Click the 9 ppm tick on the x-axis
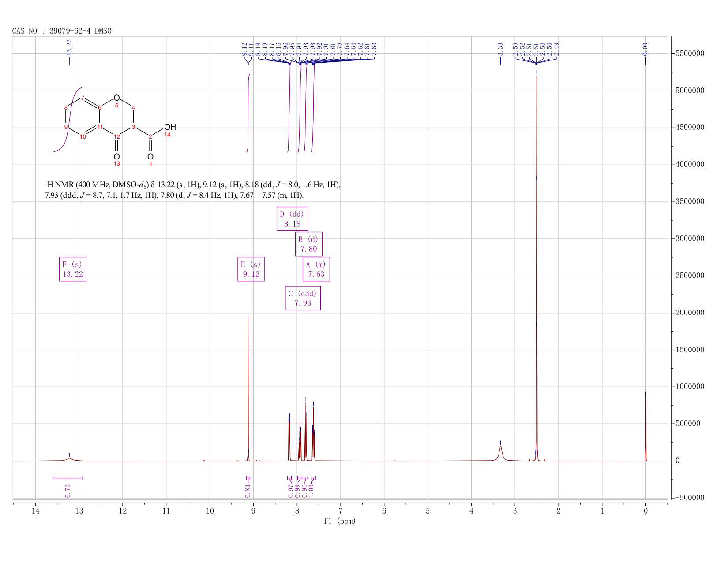Image resolution: width=728 pixels, height=563 pixels. [x=253, y=511]
